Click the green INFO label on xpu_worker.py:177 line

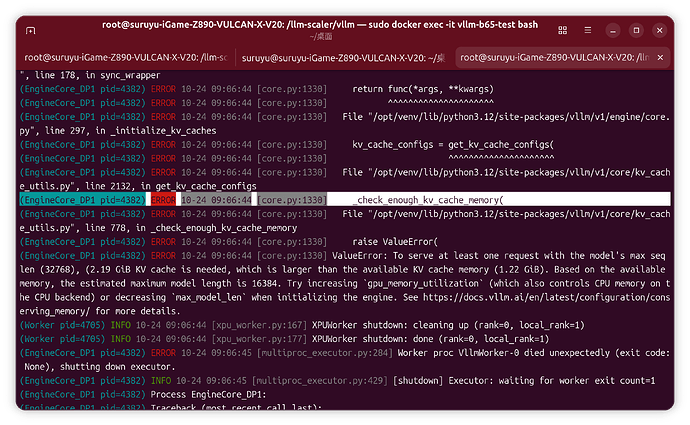(121, 339)
